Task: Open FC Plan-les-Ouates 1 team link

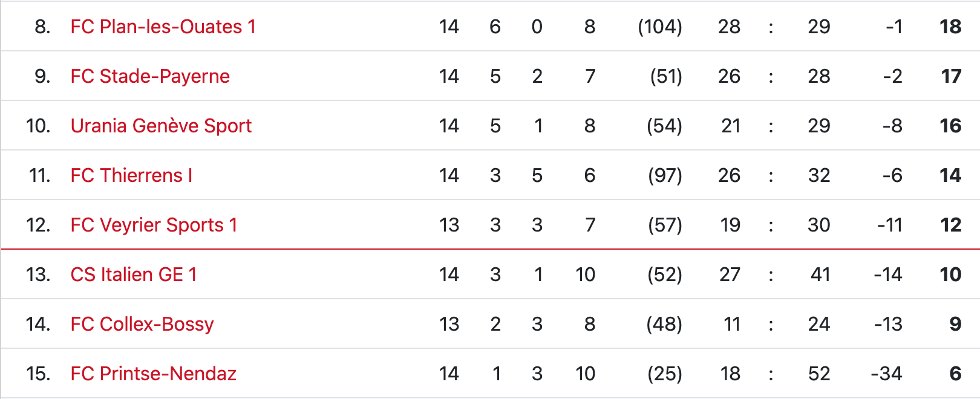Action: (x=163, y=27)
